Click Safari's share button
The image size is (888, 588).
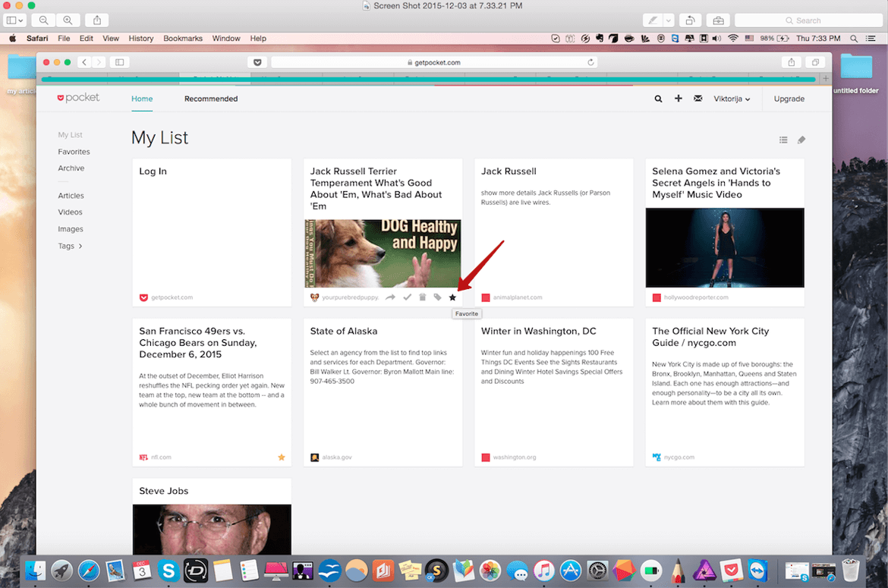pyautogui.click(x=791, y=62)
